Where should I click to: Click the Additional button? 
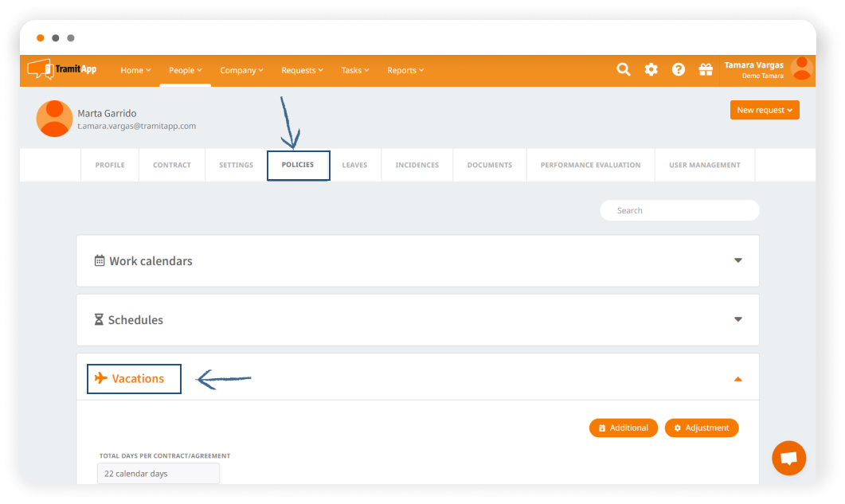tap(623, 428)
